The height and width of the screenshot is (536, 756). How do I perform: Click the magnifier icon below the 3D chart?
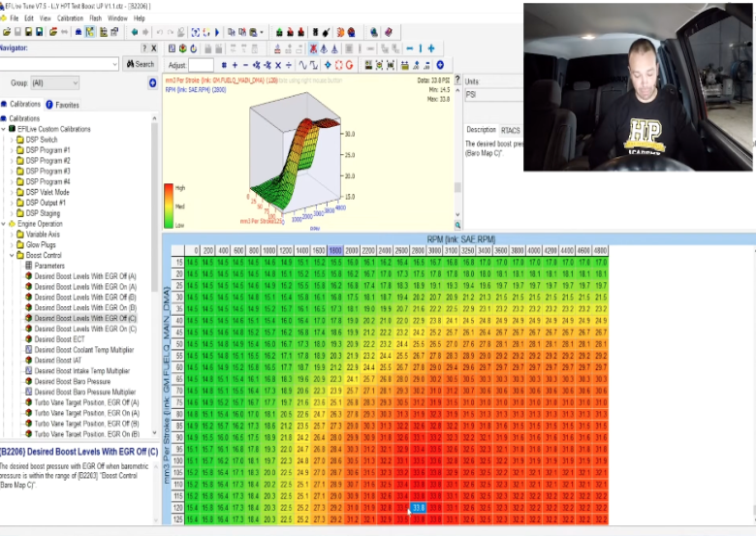457,225
